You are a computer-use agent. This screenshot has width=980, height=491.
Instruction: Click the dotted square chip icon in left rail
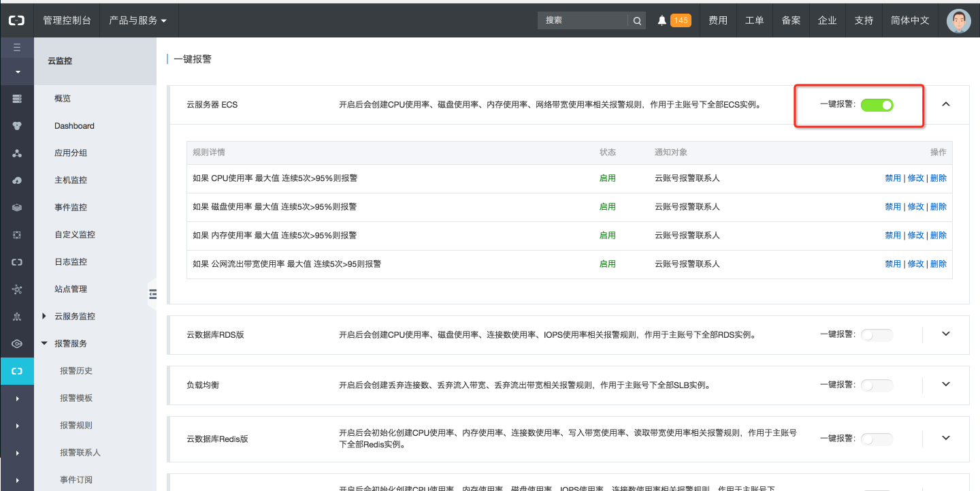17,235
